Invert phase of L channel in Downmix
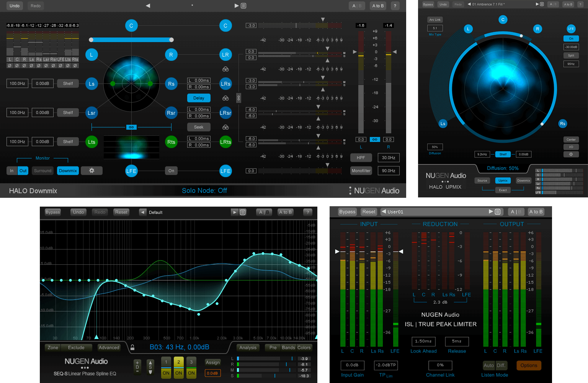 (x=10, y=65)
